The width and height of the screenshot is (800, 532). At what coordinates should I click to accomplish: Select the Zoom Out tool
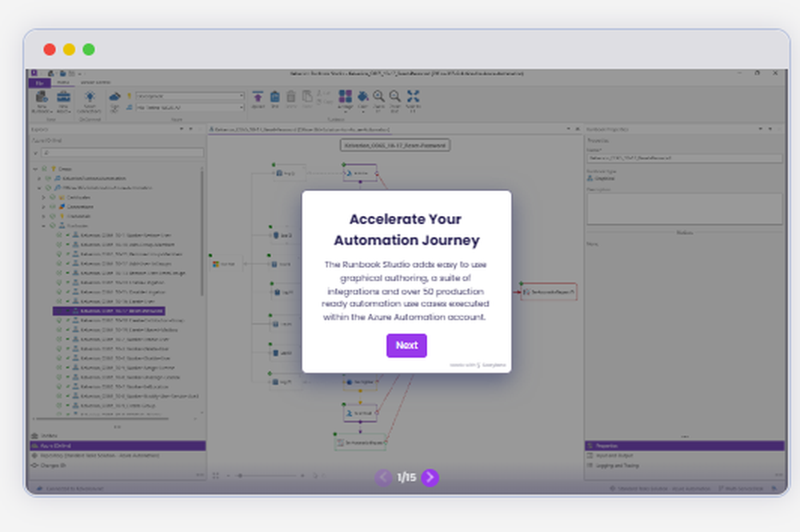pyautogui.click(x=394, y=98)
